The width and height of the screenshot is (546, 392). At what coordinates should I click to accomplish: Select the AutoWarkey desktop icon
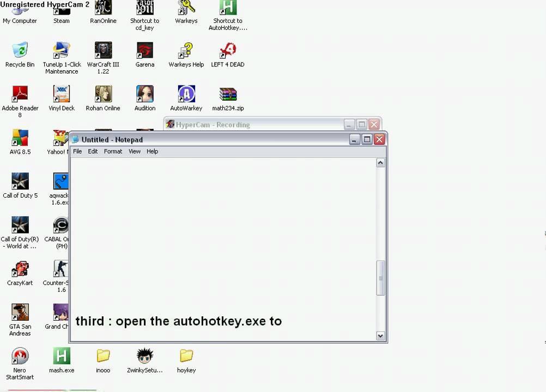tap(186, 99)
